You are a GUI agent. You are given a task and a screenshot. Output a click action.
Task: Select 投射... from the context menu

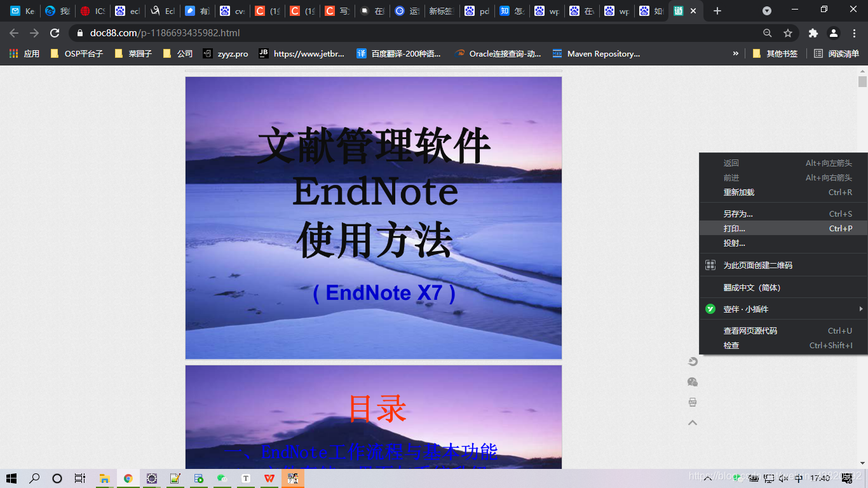click(783, 243)
